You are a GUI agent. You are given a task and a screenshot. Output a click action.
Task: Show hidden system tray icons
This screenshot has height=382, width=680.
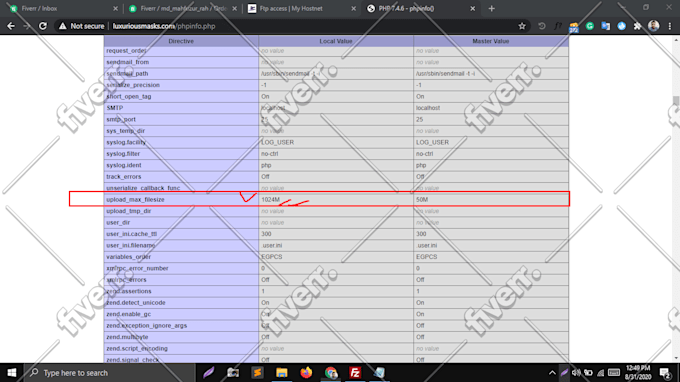pyautogui.click(x=552, y=372)
